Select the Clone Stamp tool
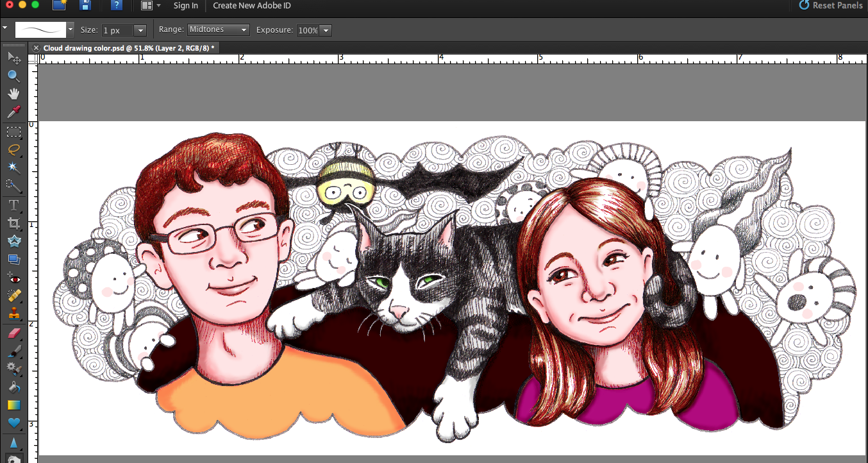 point(13,314)
